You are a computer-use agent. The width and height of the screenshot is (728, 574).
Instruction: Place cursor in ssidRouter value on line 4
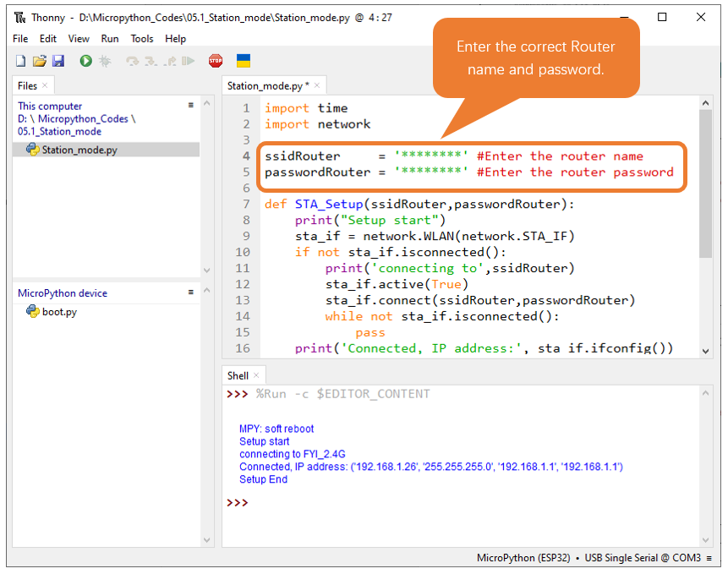tap(431, 156)
